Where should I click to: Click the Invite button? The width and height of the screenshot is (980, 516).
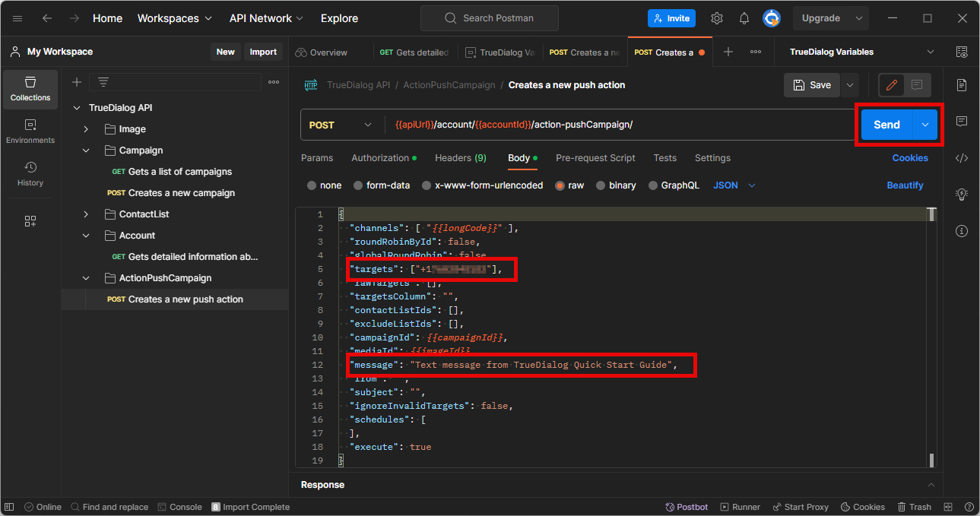pyautogui.click(x=672, y=18)
